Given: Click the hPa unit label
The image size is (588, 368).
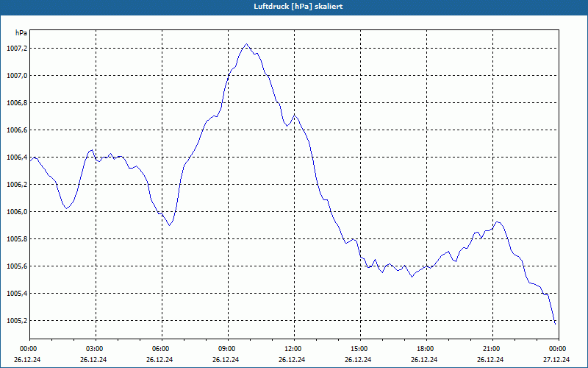Looking at the screenshot, I should (x=21, y=33).
